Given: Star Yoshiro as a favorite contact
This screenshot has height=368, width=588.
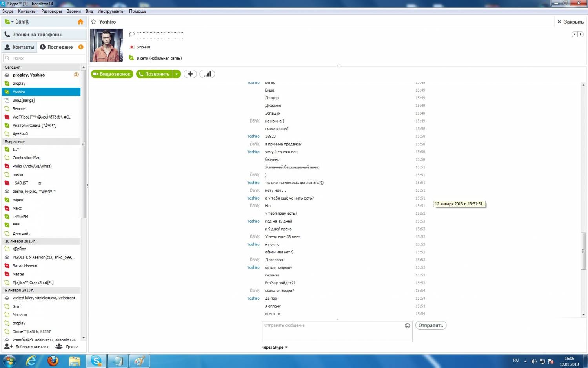Looking at the screenshot, I should [x=94, y=22].
